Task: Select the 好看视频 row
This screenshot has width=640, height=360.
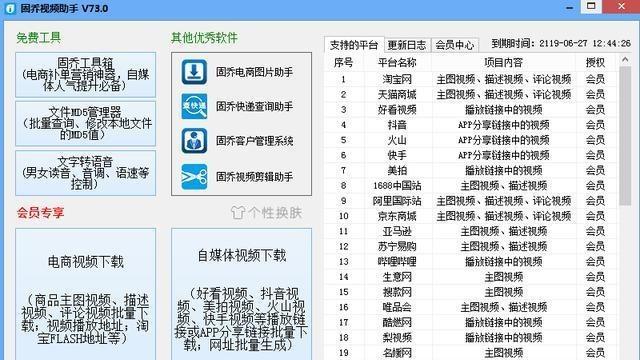Action: (x=470, y=110)
